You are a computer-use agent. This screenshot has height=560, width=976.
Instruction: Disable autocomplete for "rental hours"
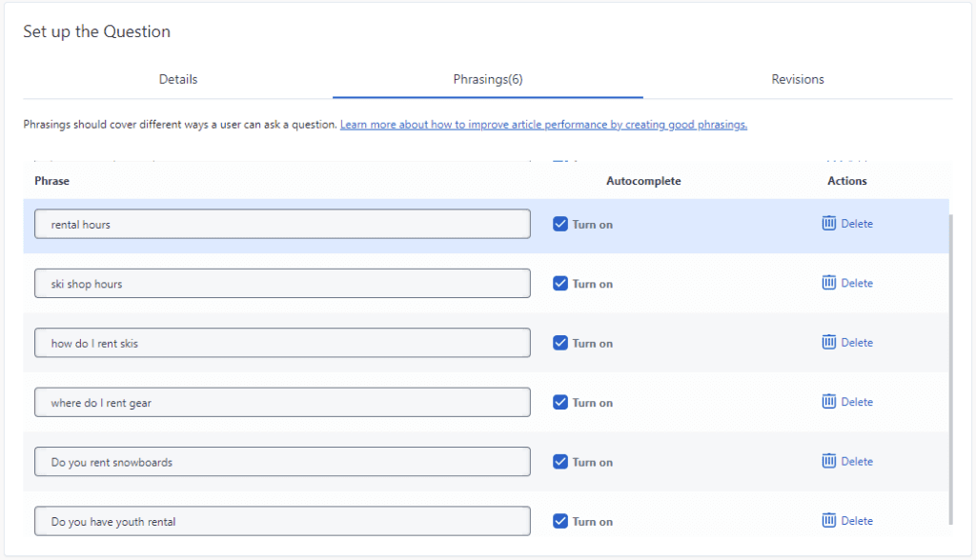click(x=560, y=223)
